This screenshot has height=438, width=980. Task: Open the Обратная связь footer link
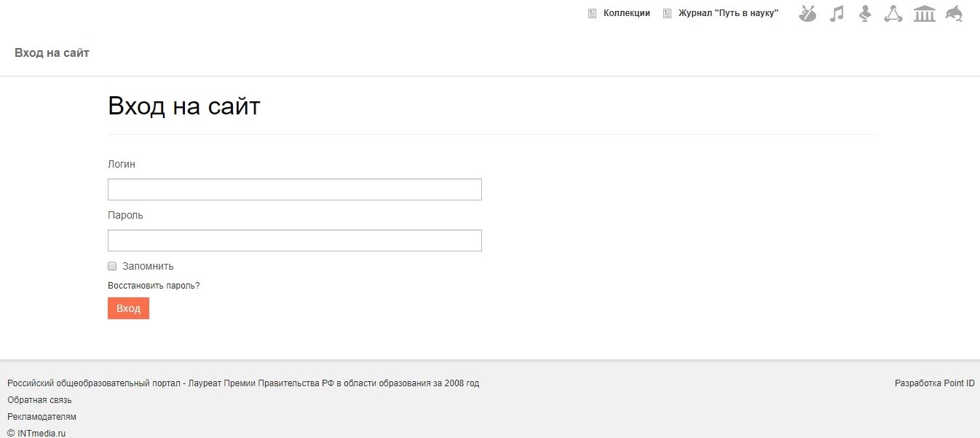click(x=39, y=400)
